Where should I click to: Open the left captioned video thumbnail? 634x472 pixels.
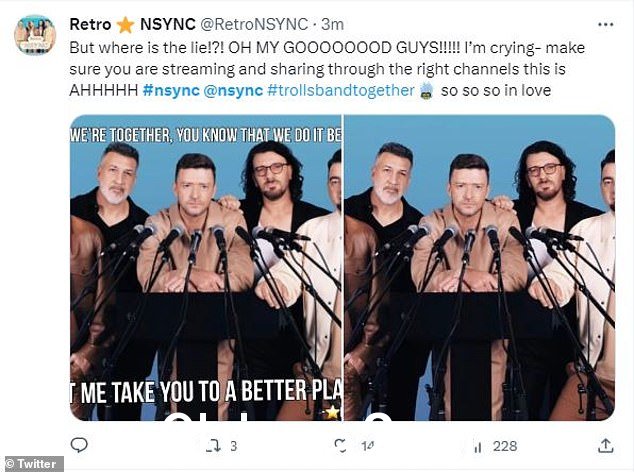click(206, 268)
